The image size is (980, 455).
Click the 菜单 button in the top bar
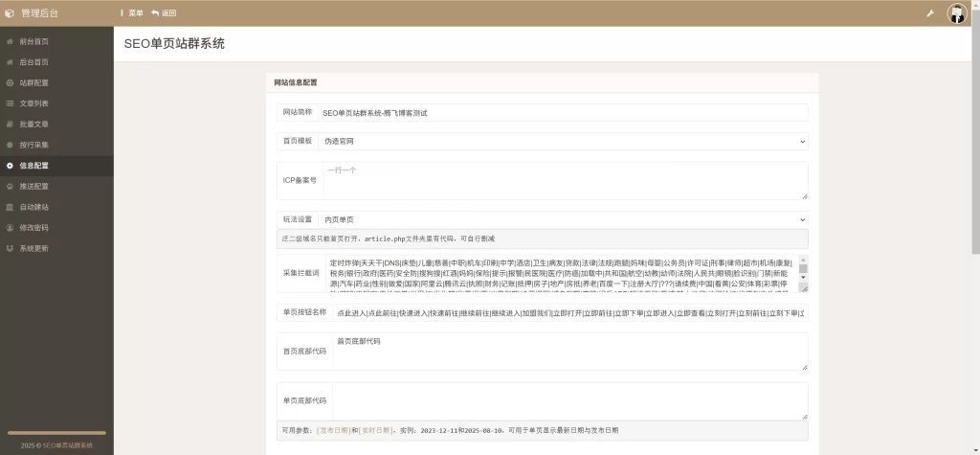click(131, 13)
